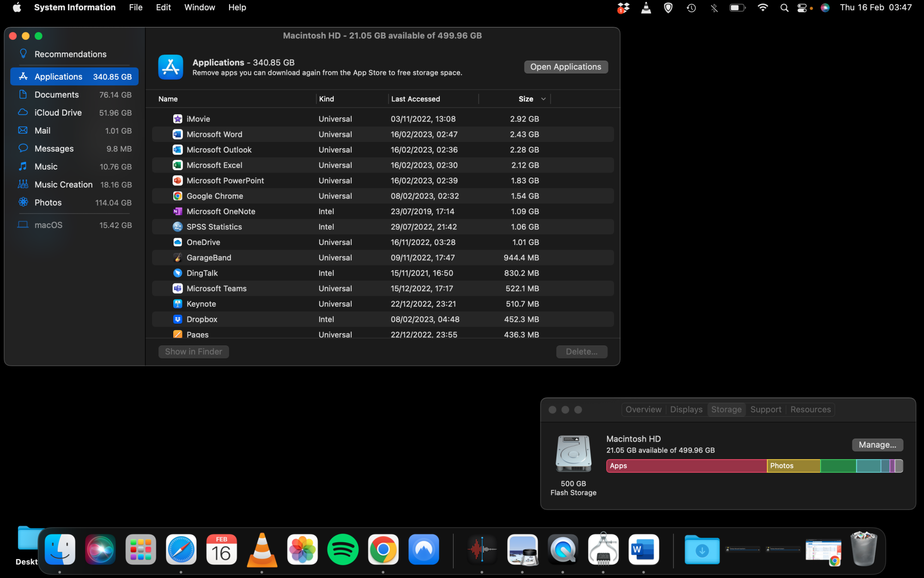Click Intel kind in DingTalk row
924x578 pixels.
click(326, 273)
